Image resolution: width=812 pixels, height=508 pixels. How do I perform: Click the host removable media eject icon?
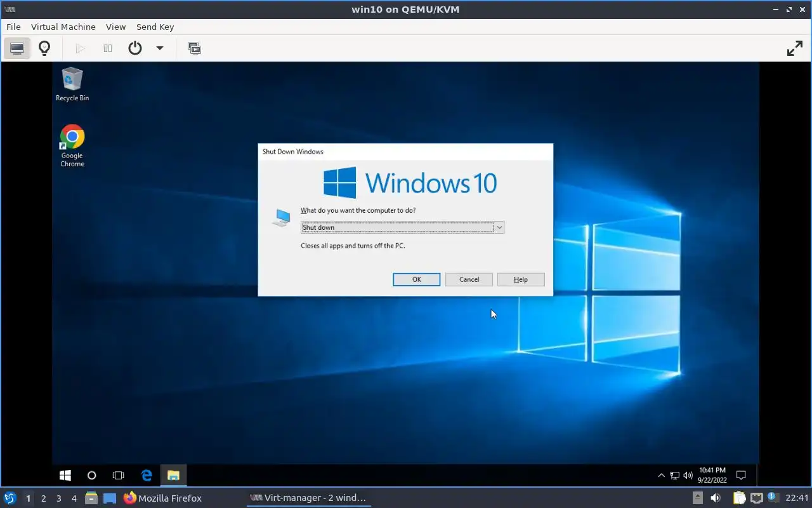click(698, 498)
